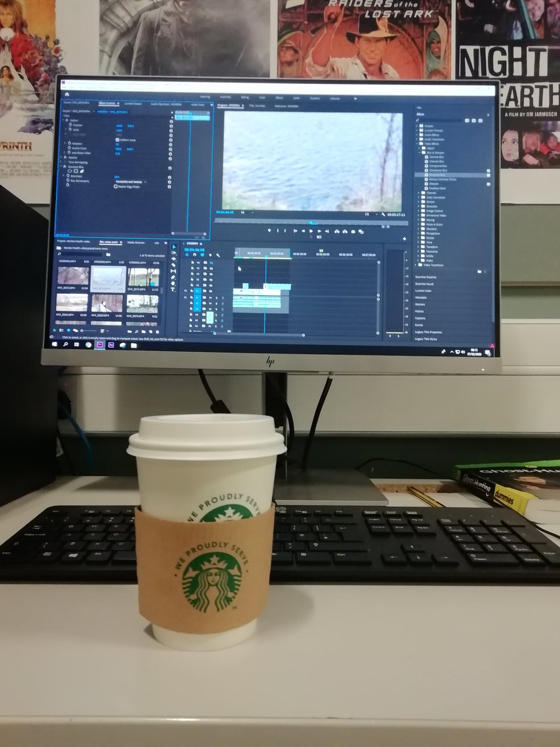Toggle Uniform Scale checkbox
560x747 pixels.
point(117,140)
